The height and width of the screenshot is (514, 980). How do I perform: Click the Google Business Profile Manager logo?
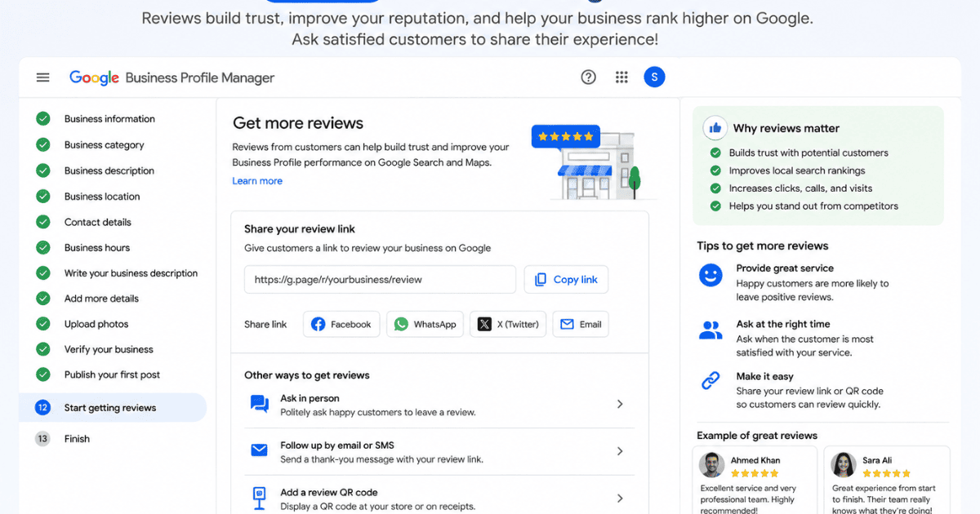click(x=171, y=78)
